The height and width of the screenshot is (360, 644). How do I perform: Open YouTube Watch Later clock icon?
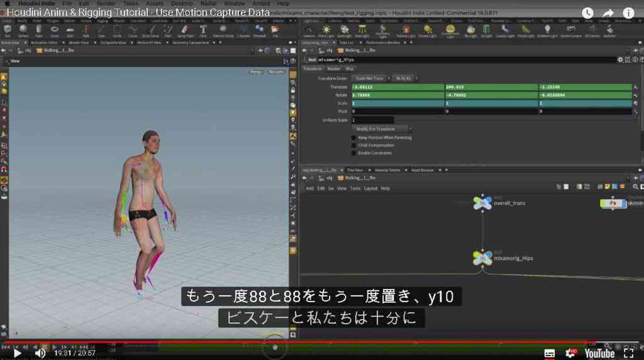[588, 13]
